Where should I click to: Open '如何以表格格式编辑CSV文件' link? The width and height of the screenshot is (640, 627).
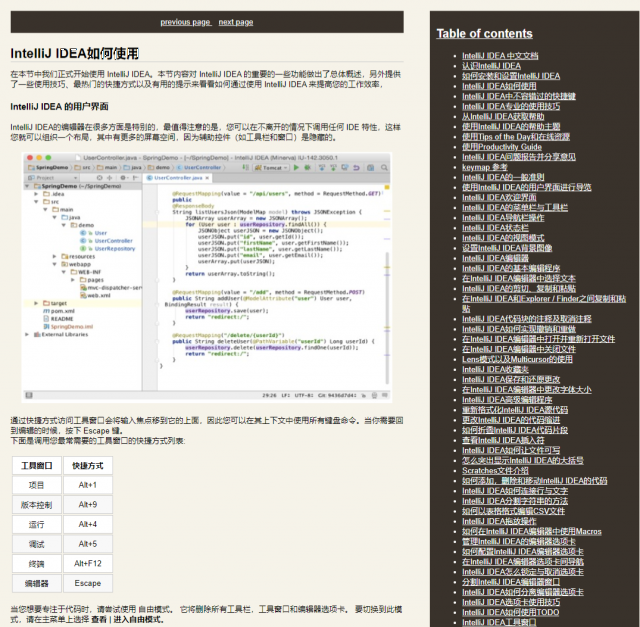coord(513,511)
